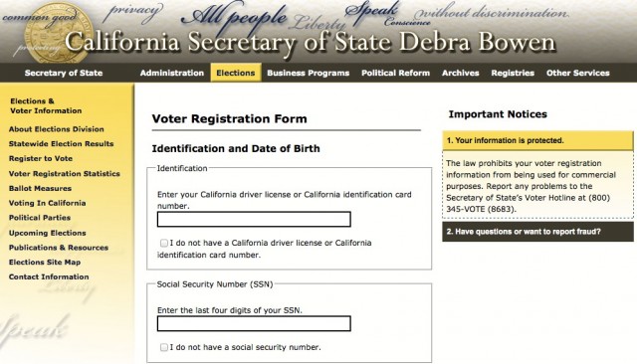Tick the no social security number checkbox

[x=163, y=347]
